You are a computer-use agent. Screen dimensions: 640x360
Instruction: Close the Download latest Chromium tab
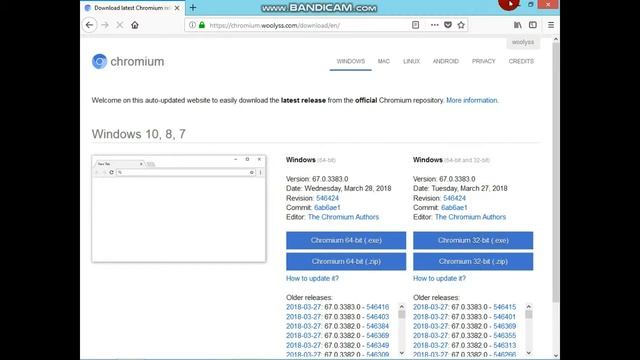(x=177, y=8)
